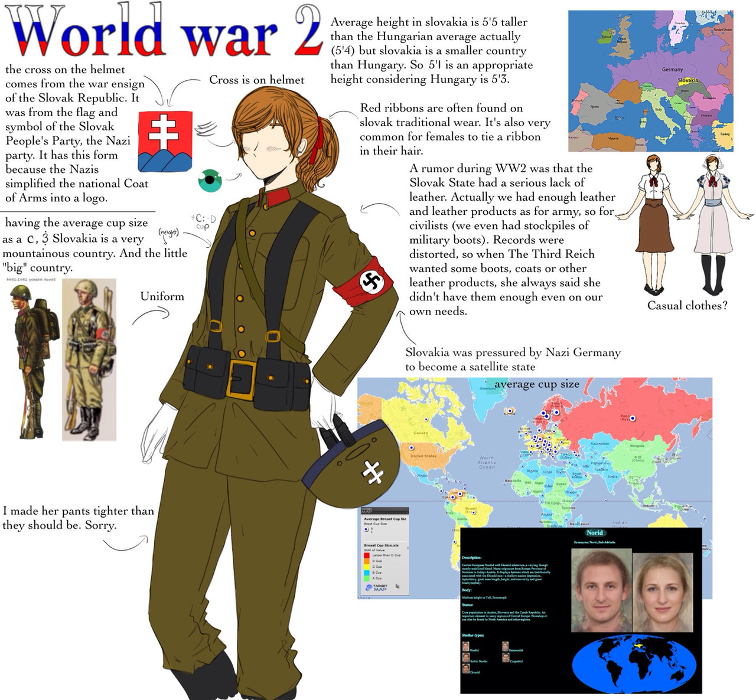The width and height of the screenshot is (756, 700).
Task: Click the Target Map logo in legend
Action: [x=376, y=587]
